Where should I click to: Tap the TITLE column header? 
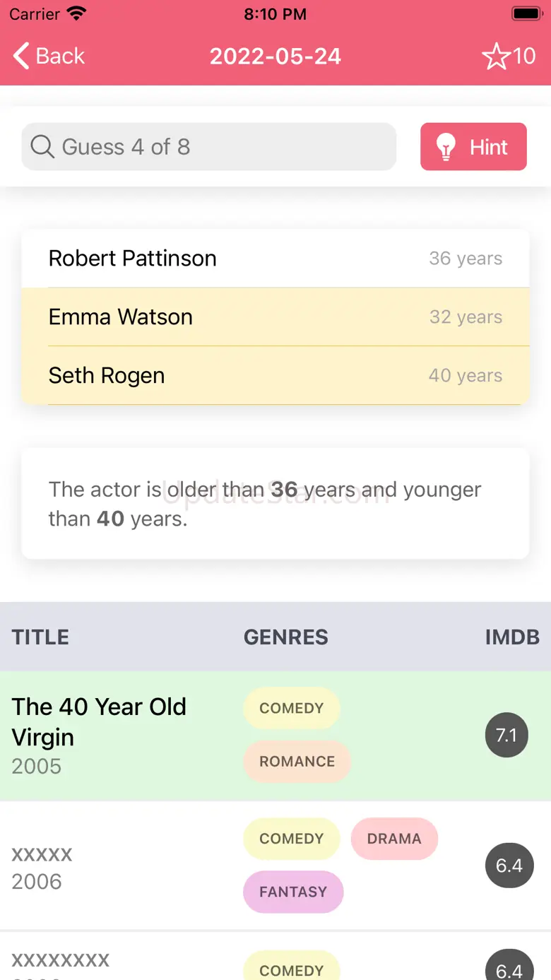tap(40, 637)
